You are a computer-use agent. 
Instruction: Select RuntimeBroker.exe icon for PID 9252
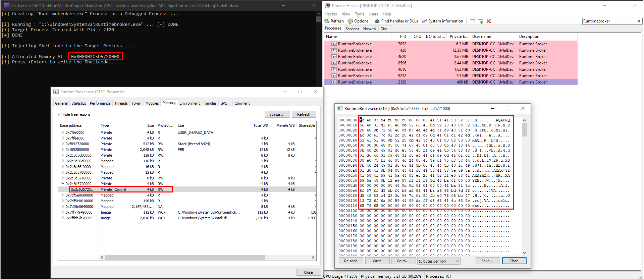click(334, 76)
